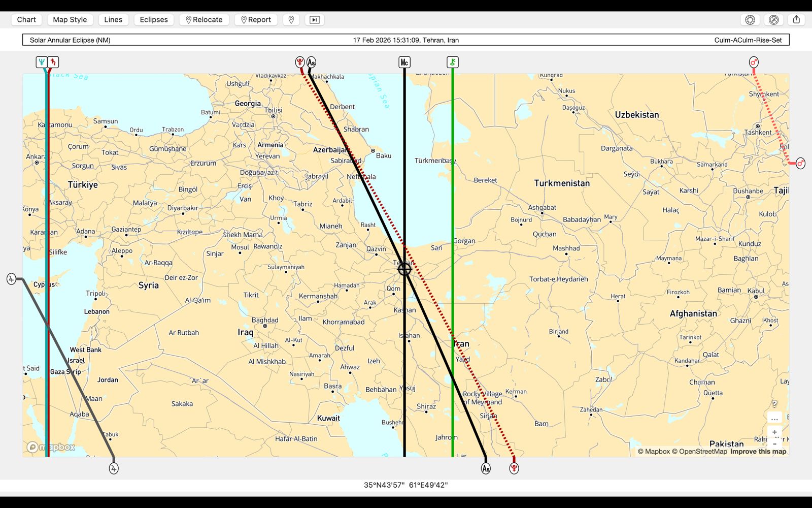Open the Chart menu
Screen dimensions: 812x508
coord(26,20)
